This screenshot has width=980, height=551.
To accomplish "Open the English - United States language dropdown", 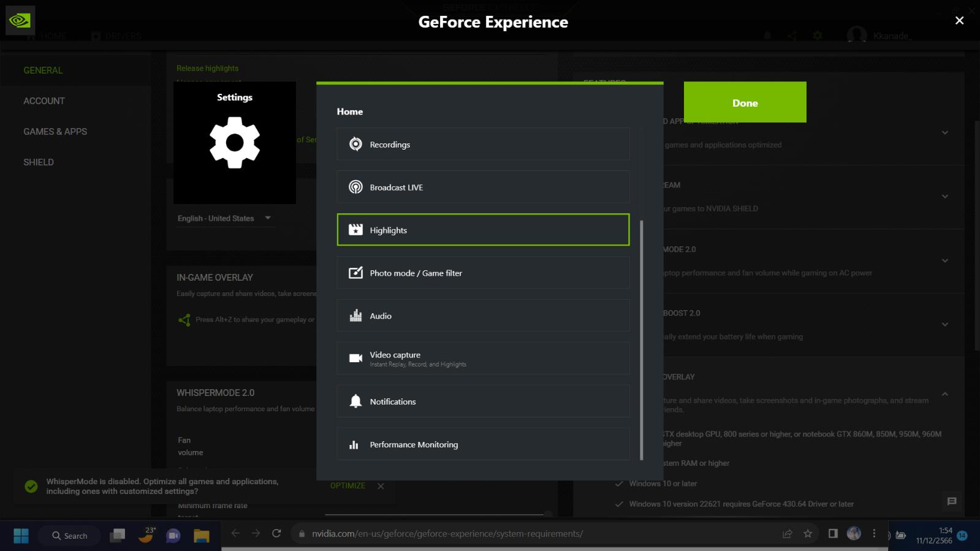I will [225, 218].
